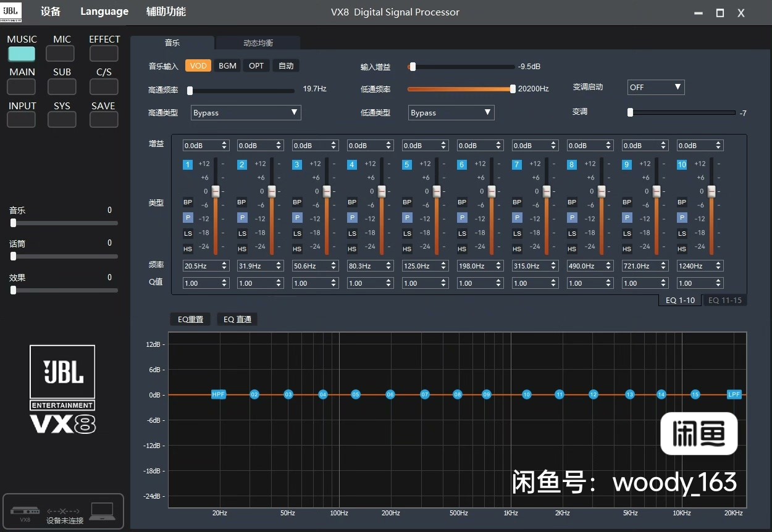Select EQ node 15 on the graph

[695, 394]
